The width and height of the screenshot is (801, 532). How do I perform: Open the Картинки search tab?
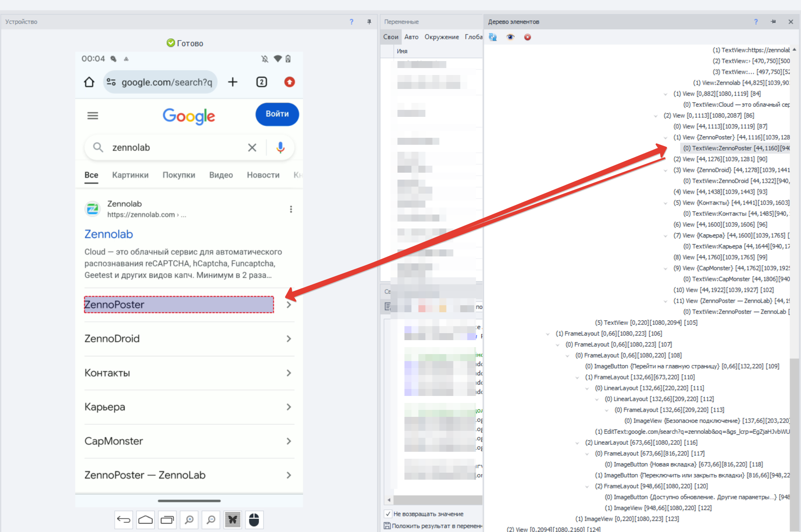(x=130, y=175)
